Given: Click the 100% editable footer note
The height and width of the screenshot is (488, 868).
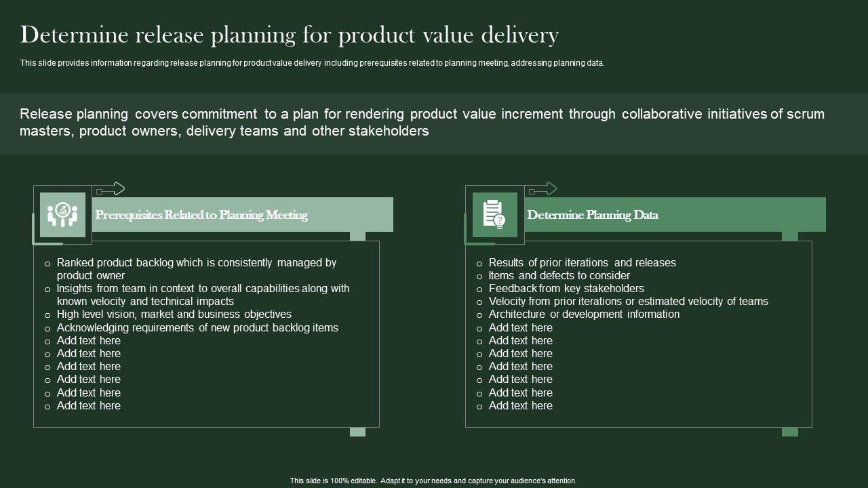Looking at the screenshot, I should [433, 481].
